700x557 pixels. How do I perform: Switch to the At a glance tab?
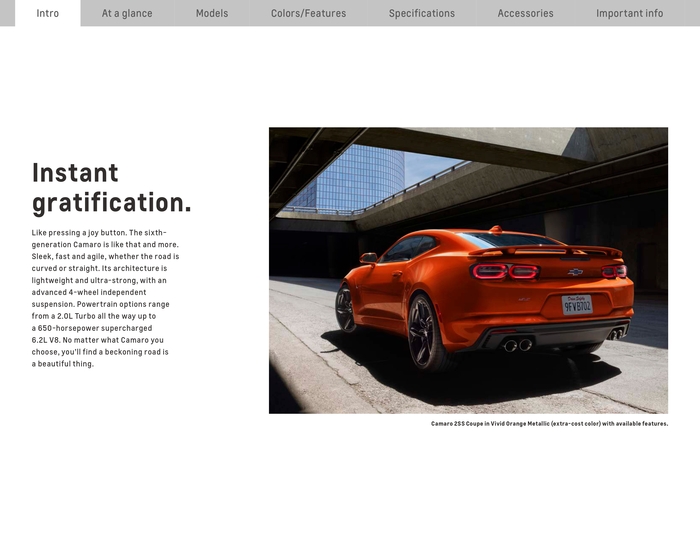tap(127, 13)
